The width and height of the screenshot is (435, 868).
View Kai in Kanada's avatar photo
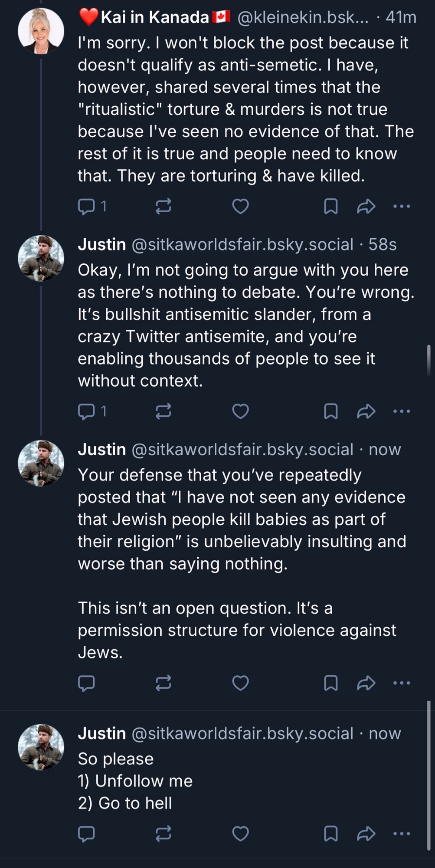tap(41, 31)
